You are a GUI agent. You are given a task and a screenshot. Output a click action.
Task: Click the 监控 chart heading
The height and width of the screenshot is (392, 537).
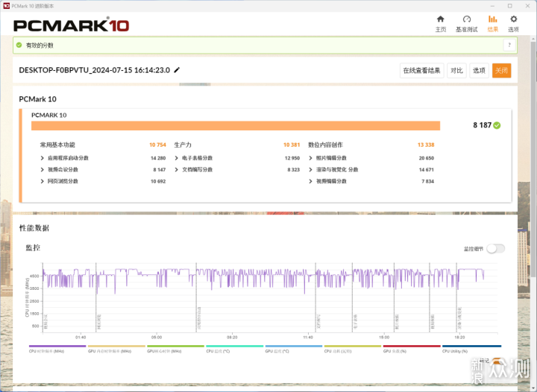[x=33, y=247]
